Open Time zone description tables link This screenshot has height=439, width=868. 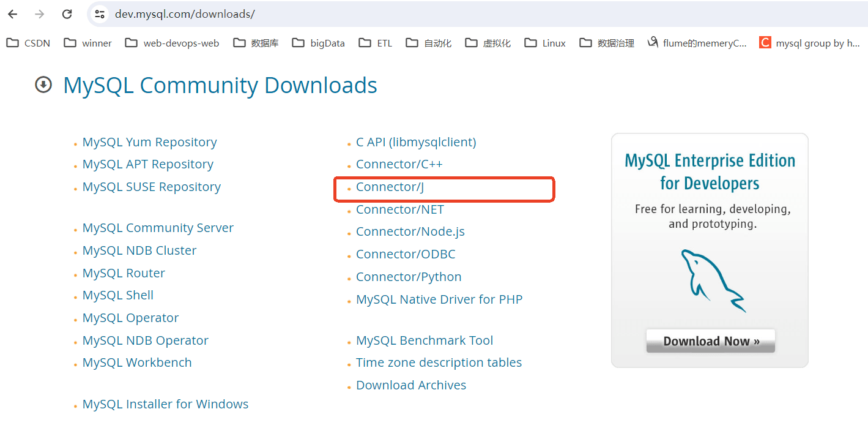439,362
